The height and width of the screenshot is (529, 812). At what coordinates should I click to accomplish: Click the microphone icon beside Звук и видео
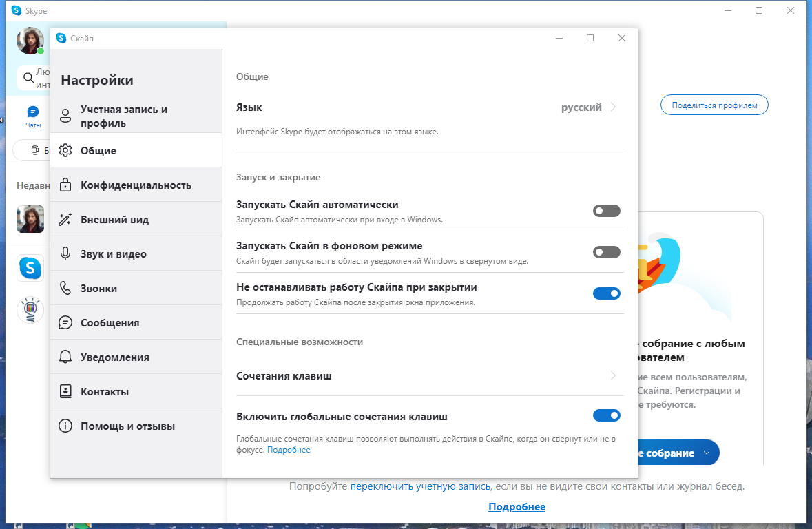click(65, 253)
